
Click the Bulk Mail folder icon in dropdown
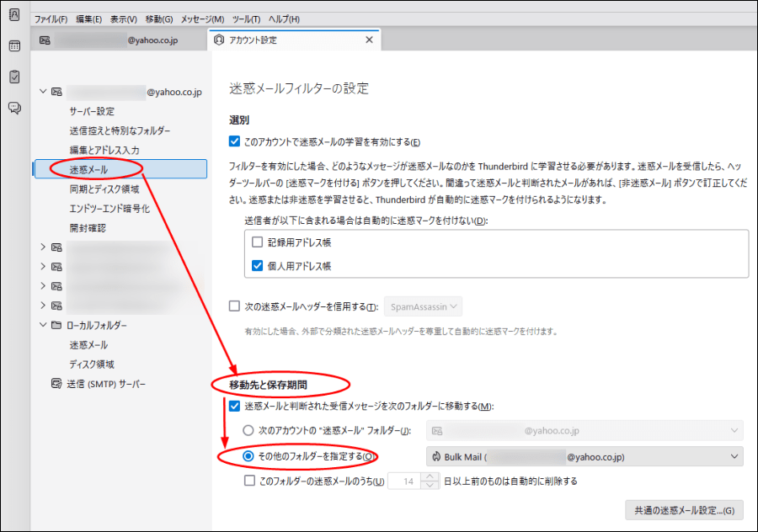coord(436,456)
